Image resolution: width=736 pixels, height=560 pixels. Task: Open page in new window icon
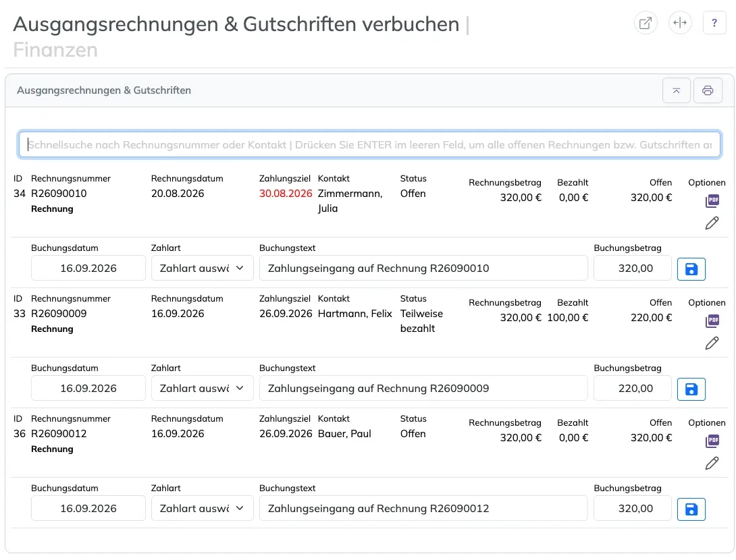click(x=646, y=23)
